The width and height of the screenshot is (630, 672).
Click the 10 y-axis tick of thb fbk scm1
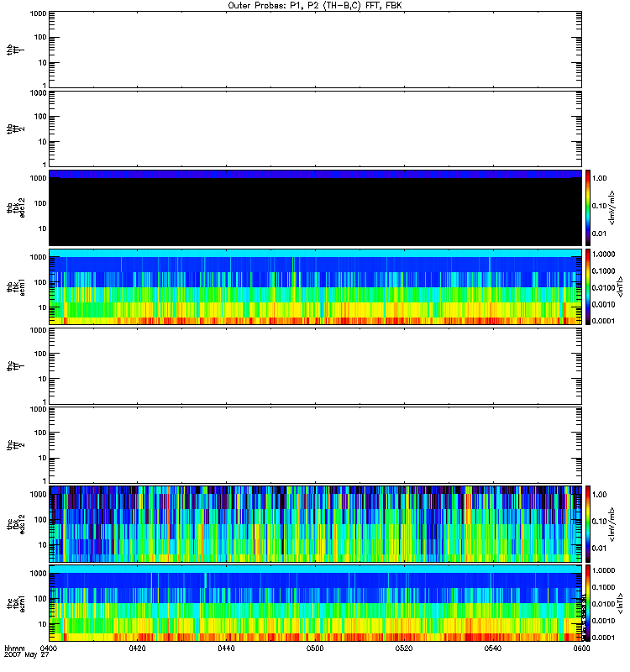43,307
